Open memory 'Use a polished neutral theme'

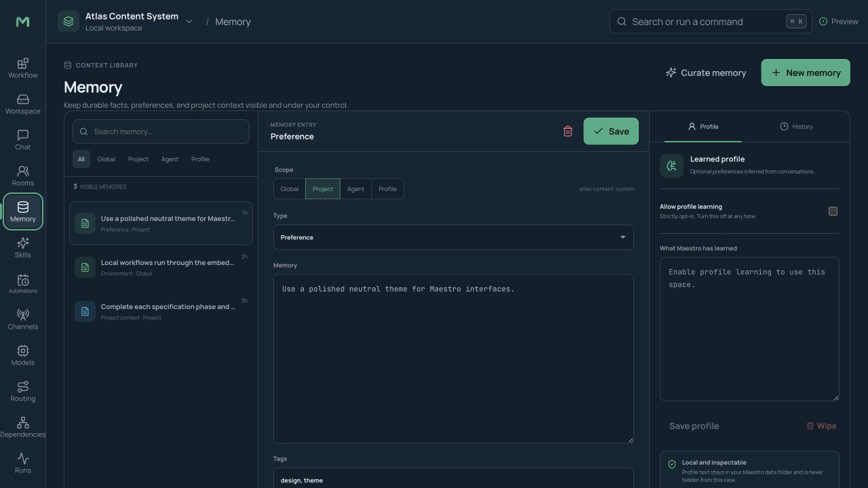click(161, 223)
